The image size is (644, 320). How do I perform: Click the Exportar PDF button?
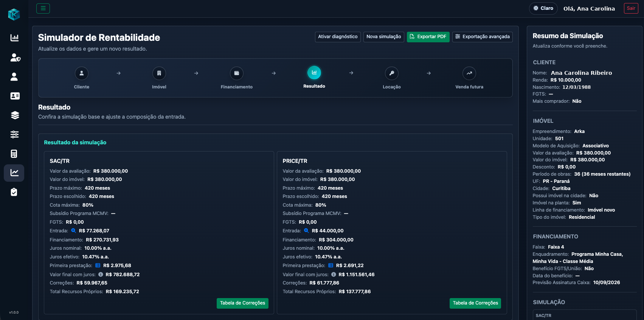coord(428,37)
